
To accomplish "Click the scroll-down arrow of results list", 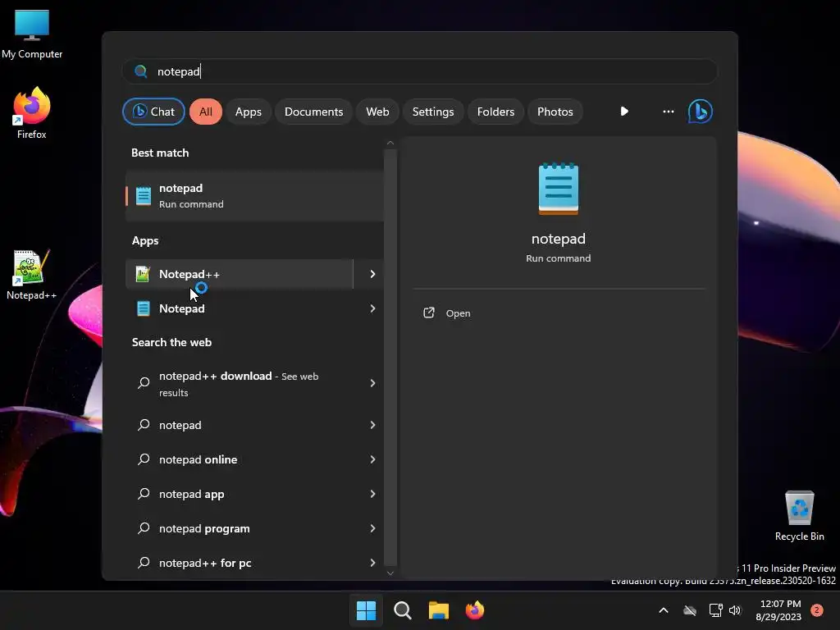I will tap(390, 573).
